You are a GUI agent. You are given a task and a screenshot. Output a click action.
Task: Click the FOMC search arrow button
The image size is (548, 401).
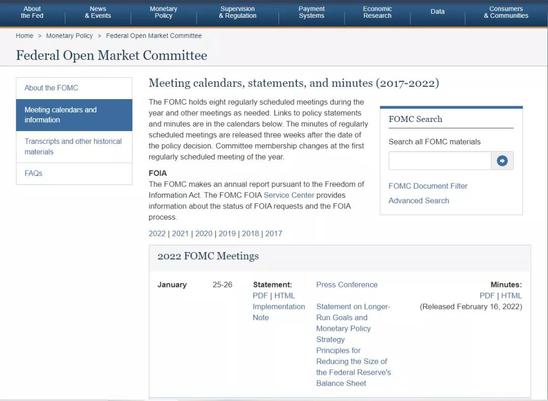(502, 161)
